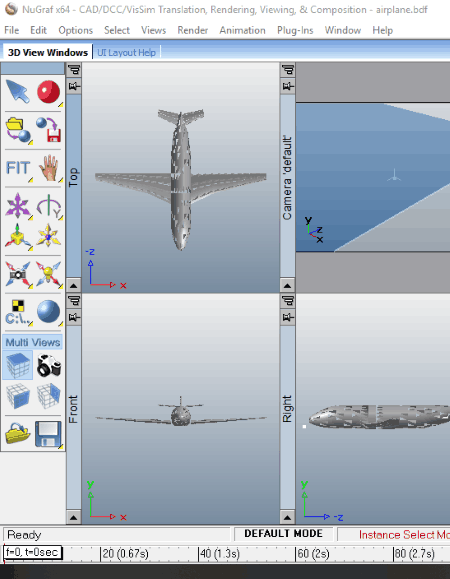The height and width of the screenshot is (579, 450).
Task: Click the black camera snapshot icon
Action: 49,365
